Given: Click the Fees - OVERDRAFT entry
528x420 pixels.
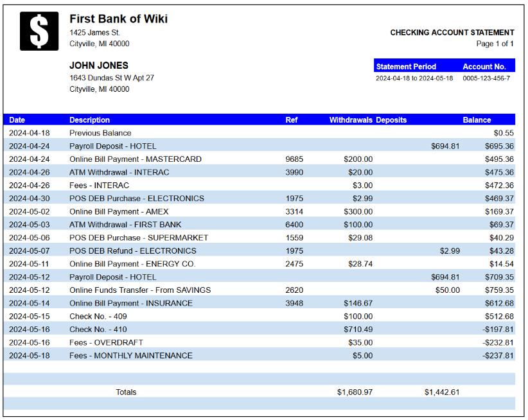Looking at the screenshot, I should click(106, 342).
